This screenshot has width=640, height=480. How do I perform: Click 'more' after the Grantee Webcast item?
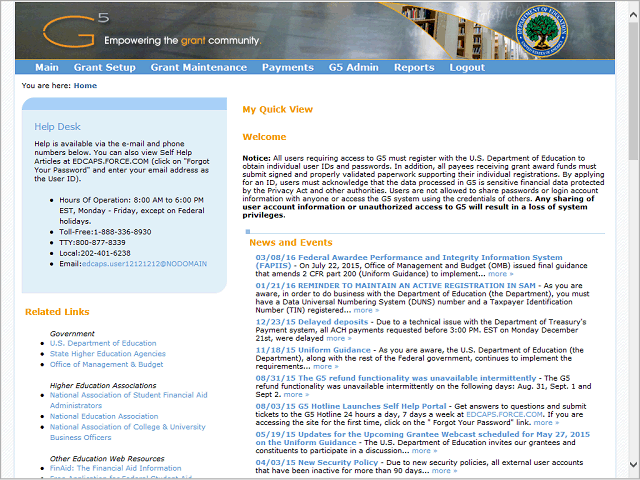click(424, 451)
